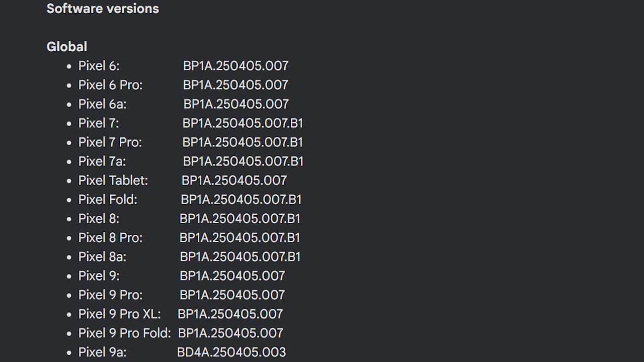This screenshot has width=644, height=362.
Task: Click the Pixel 8a build number
Action: pyautogui.click(x=240, y=257)
